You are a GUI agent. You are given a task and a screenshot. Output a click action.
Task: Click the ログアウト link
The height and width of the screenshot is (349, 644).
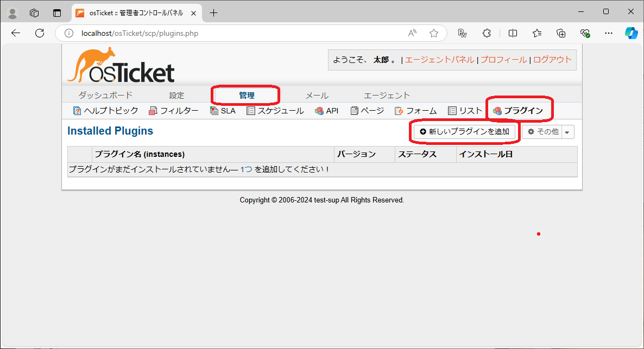pyautogui.click(x=552, y=60)
